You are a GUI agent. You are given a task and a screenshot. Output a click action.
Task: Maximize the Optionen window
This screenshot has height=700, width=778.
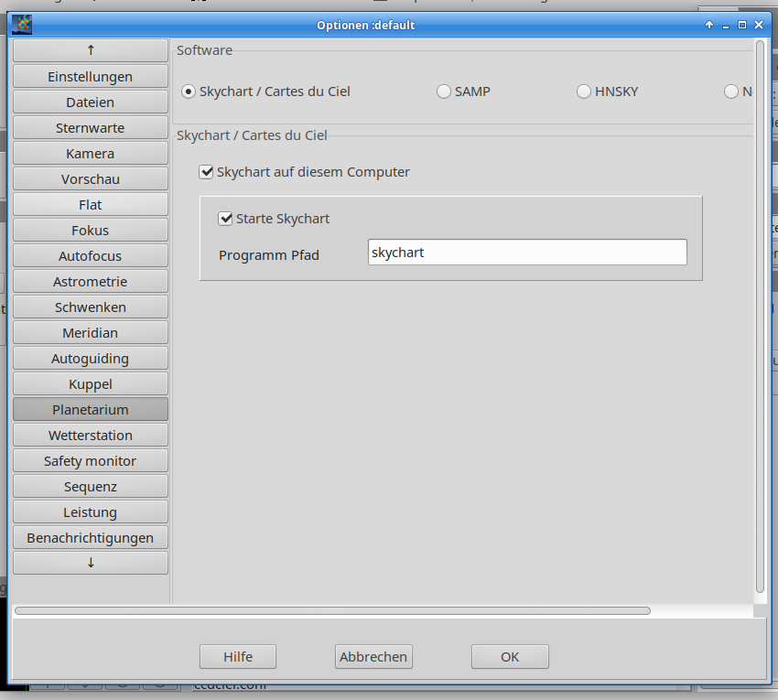742,25
